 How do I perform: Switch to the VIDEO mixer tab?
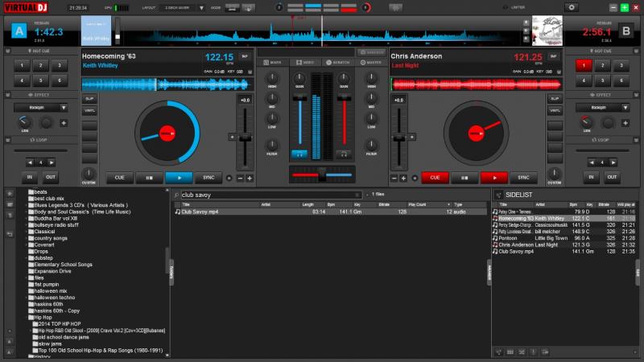click(x=304, y=62)
